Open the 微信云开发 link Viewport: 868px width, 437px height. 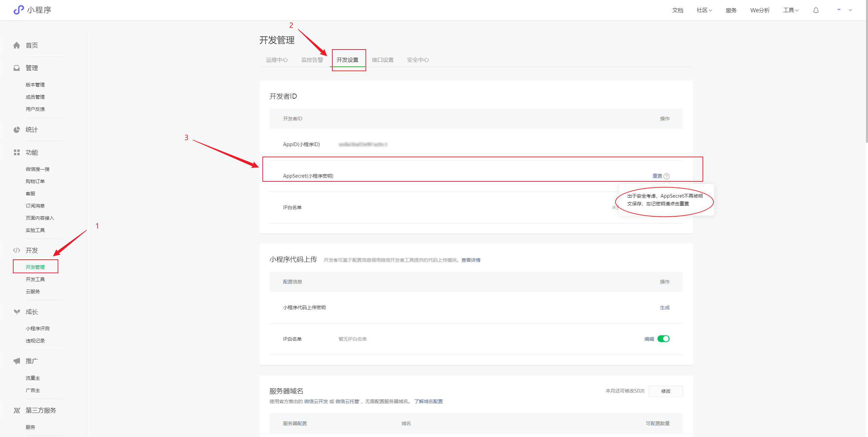click(316, 401)
